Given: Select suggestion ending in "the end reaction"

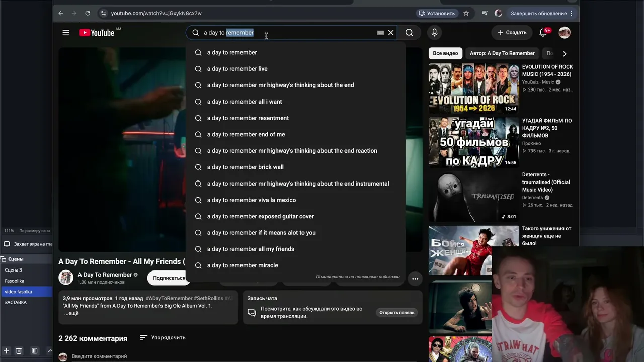Looking at the screenshot, I should (295, 151).
